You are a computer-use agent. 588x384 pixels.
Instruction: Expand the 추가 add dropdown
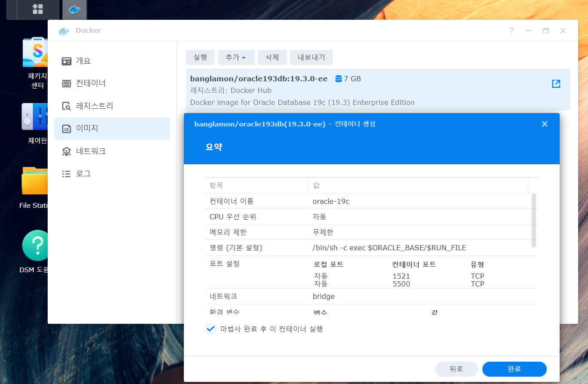[236, 57]
